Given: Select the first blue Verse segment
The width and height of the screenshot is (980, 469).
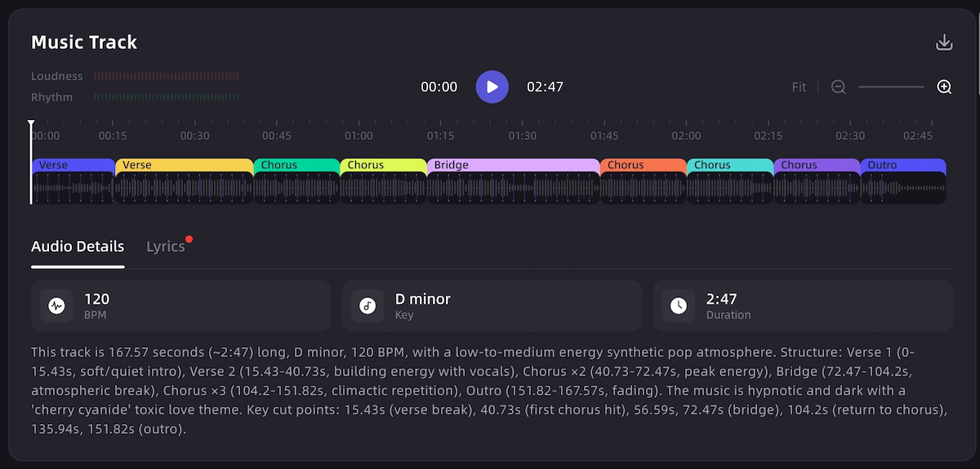Looking at the screenshot, I should 73,165.
